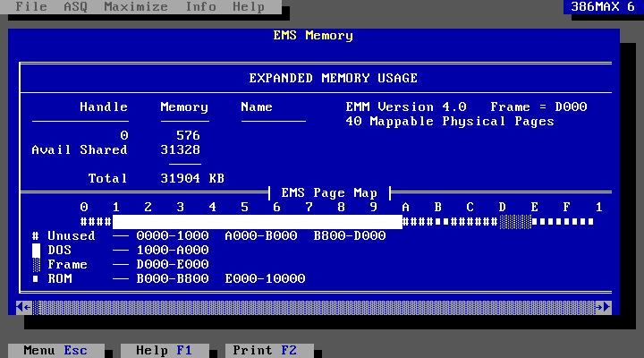This screenshot has width=644, height=358.
Task: Click the DOS legend label
Action: (60, 250)
